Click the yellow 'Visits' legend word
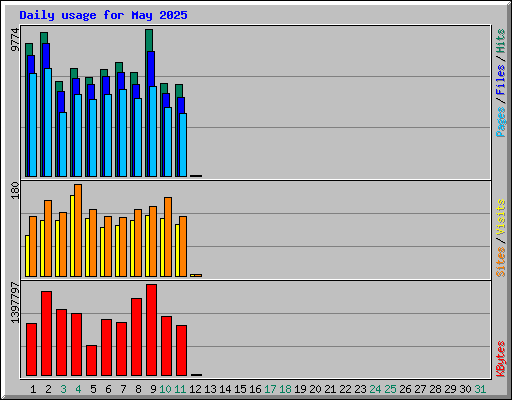This screenshot has height=400, width=512. pyautogui.click(x=500, y=218)
